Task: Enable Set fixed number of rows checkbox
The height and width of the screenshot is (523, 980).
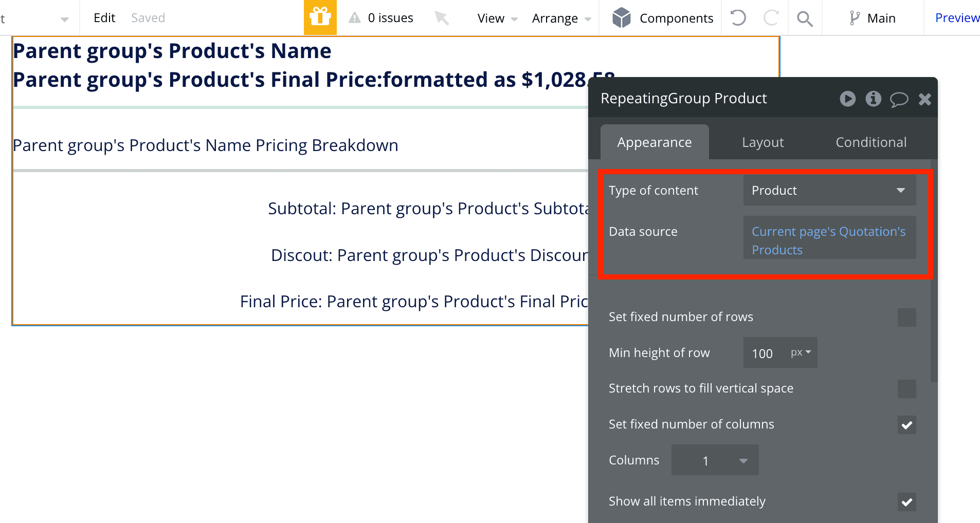Action: 906,317
